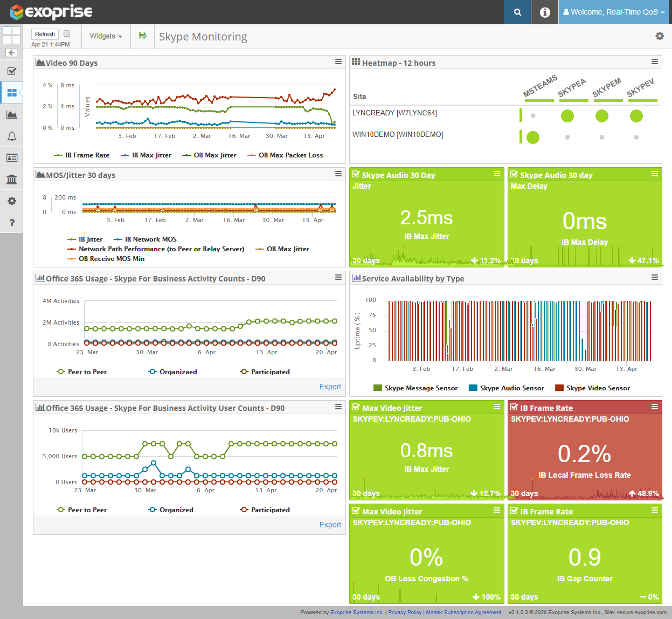The width and height of the screenshot is (672, 619).
Task: Toggle IB Max Jitter legend in Video chart
Action: [146, 155]
